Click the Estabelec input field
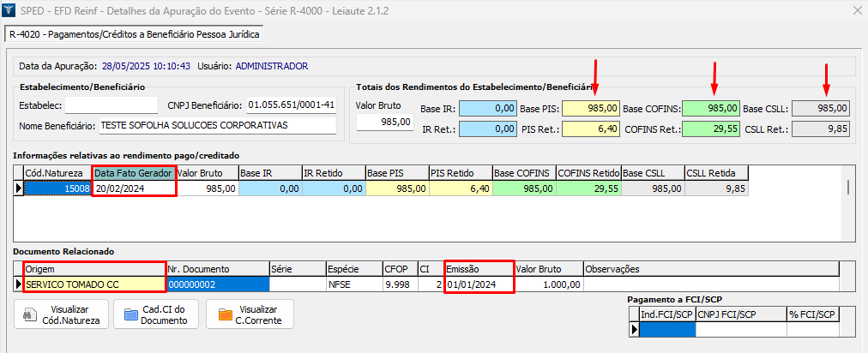This screenshot has height=353, width=868. [x=112, y=105]
